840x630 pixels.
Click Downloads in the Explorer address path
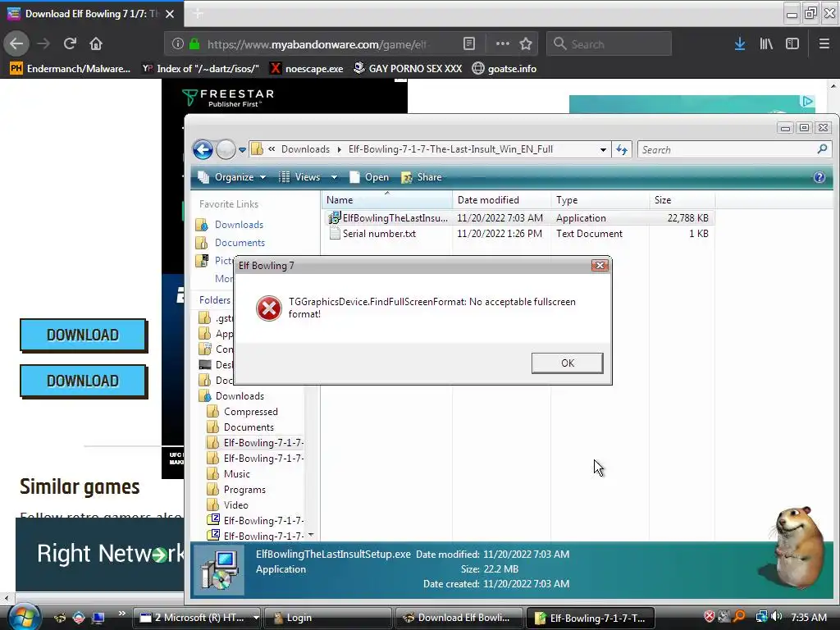pyautogui.click(x=305, y=149)
